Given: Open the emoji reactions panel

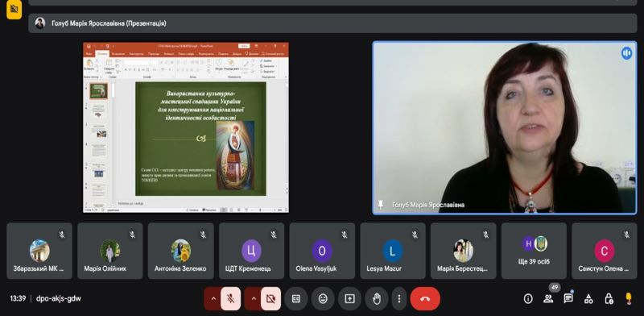Looking at the screenshot, I should [323, 299].
